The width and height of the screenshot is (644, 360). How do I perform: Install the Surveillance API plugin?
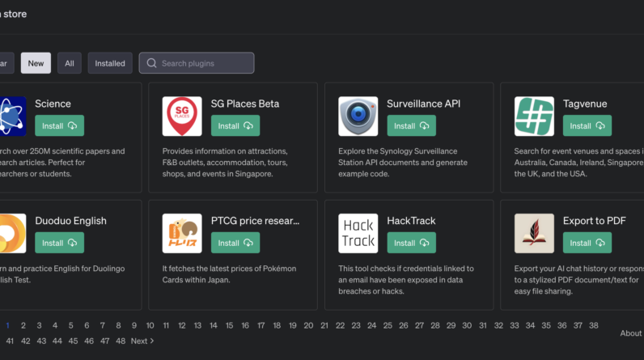[412, 125]
